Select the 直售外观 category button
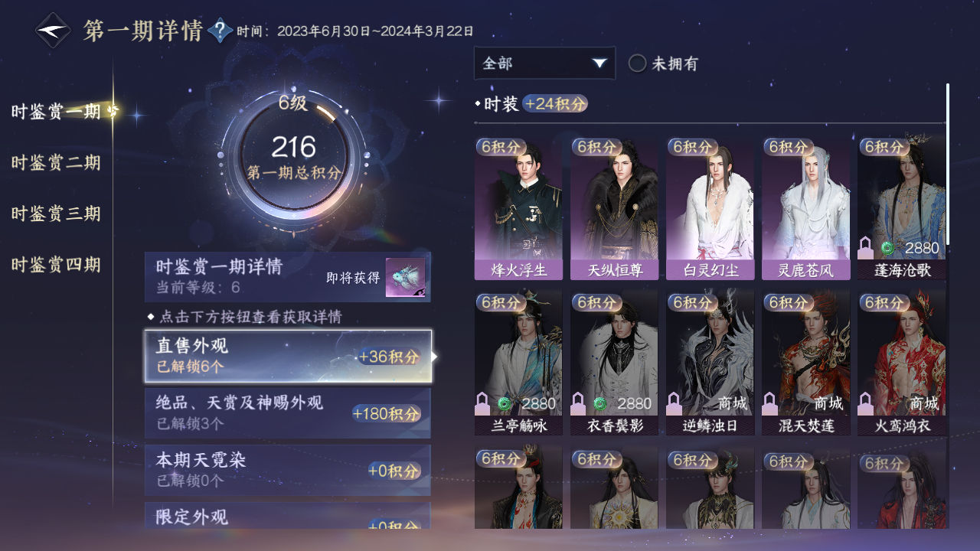Viewport: 980px width, 551px height. (288, 356)
